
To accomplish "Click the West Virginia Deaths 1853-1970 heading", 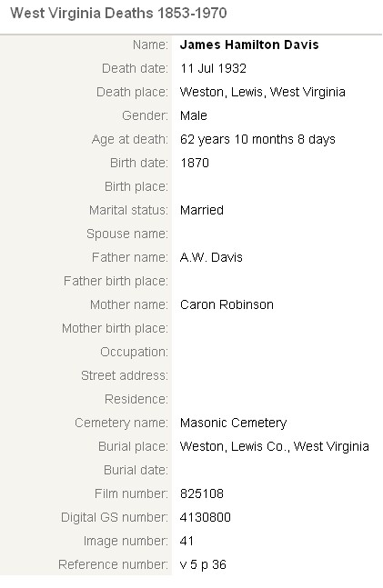I will tap(118, 13).
